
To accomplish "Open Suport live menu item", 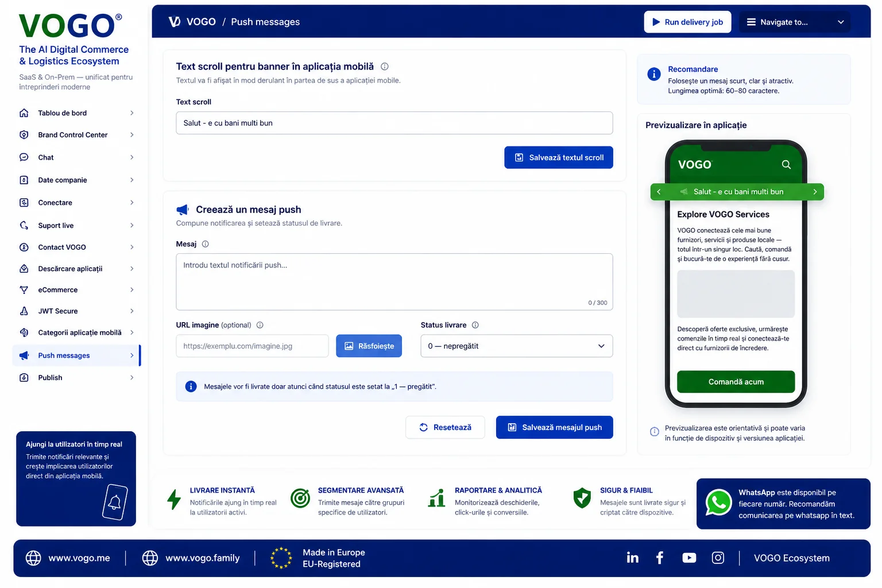I will point(76,226).
